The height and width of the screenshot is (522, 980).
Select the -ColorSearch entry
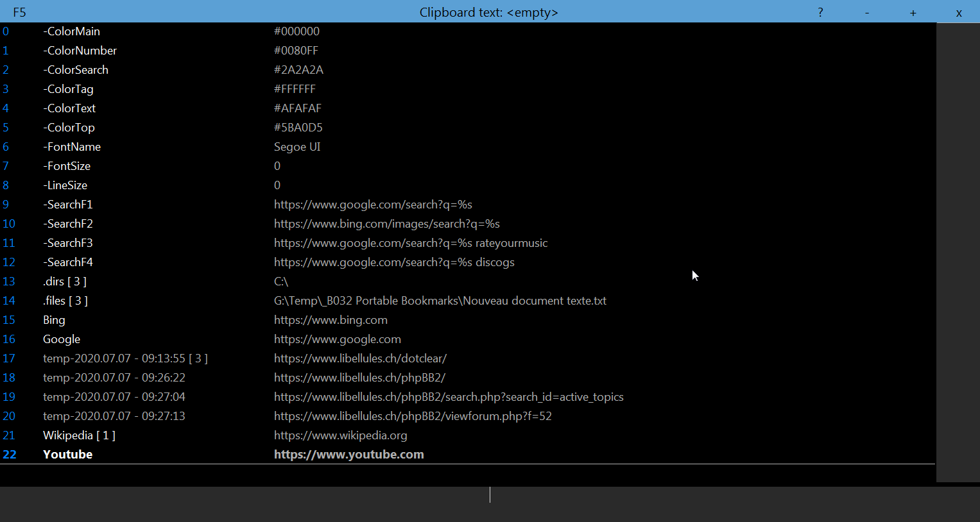click(76, 70)
